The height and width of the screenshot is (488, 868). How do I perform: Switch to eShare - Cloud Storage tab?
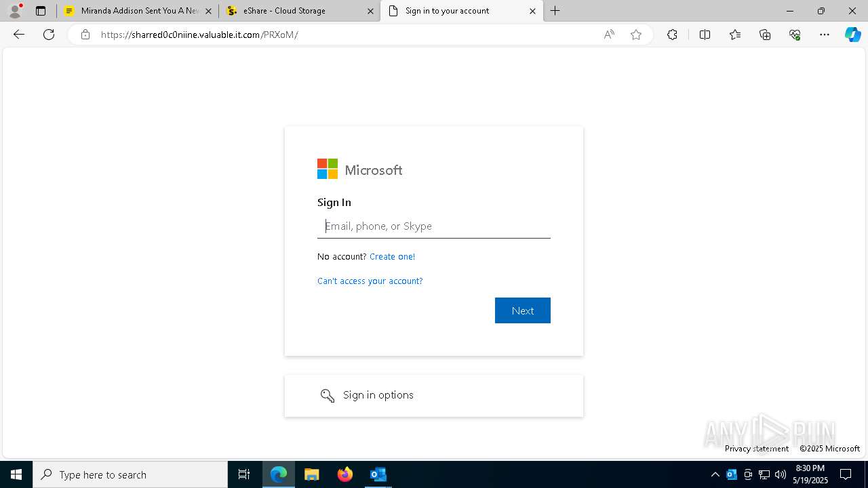pyautogui.click(x=300, y=11)
